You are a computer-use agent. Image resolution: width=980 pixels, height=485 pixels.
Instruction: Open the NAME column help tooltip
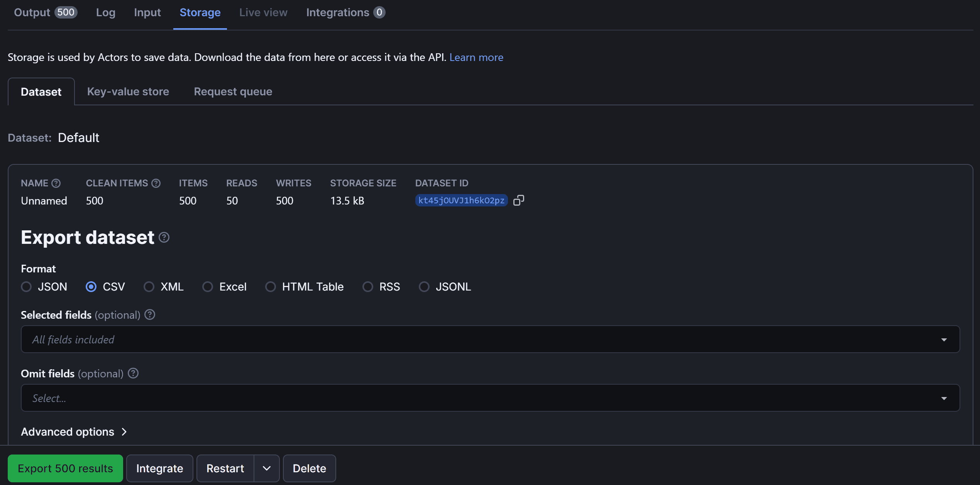coord(56,183)
